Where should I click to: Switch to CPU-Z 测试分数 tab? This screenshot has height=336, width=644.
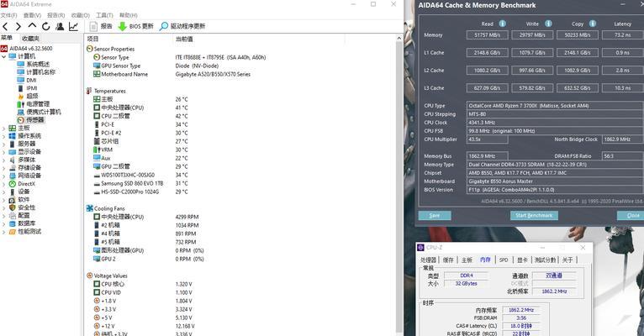click(546, 260)
